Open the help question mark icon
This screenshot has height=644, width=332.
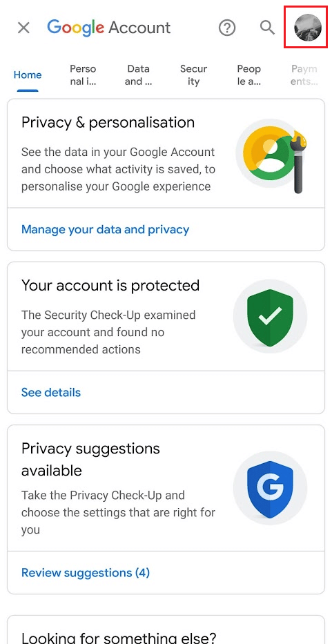tap(227, 28)
